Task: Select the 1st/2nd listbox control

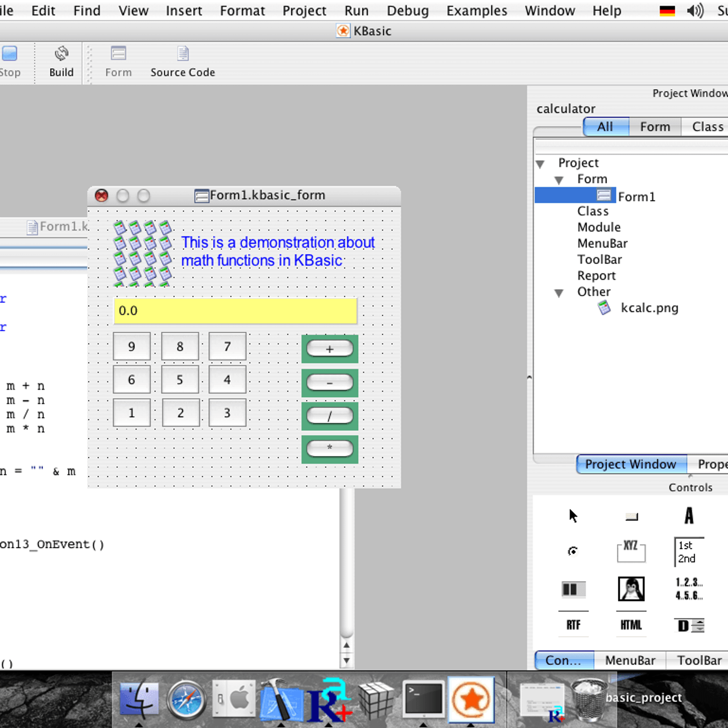Action: [689, 551]
